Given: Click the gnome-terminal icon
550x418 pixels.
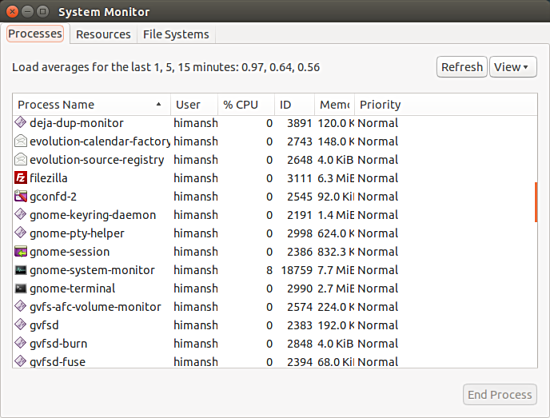Looking at the screenshot, I should (x=20, y=288).
